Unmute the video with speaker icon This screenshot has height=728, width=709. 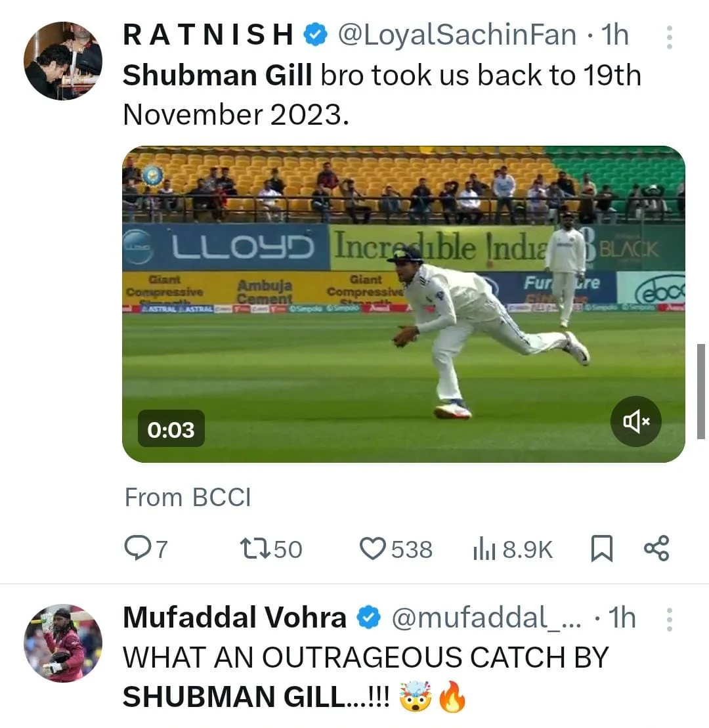tap(635, 421)
